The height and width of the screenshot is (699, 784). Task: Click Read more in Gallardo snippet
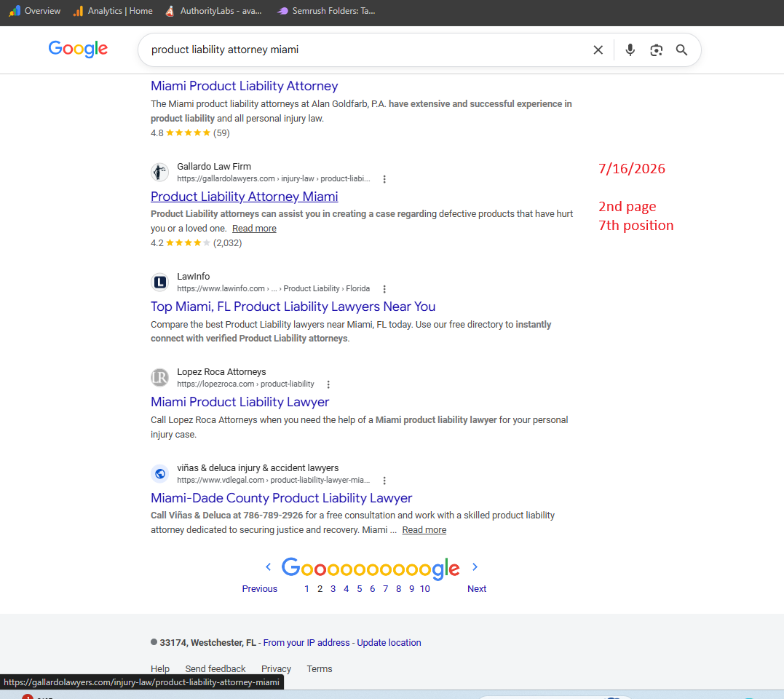pyautogui.click(x=254, y=229)
